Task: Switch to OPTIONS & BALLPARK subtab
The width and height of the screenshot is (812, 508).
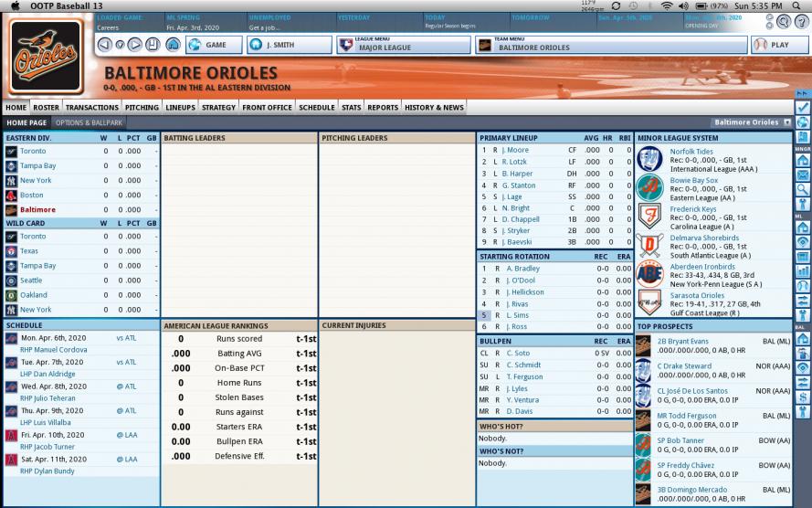Action: tap(90, 122)
